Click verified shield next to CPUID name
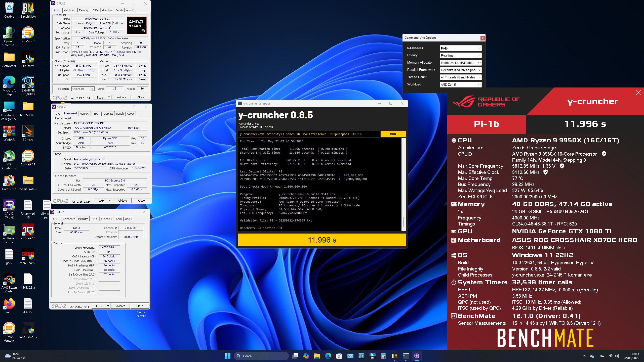Viewport: 644px width, 362px height. point(604,154)
